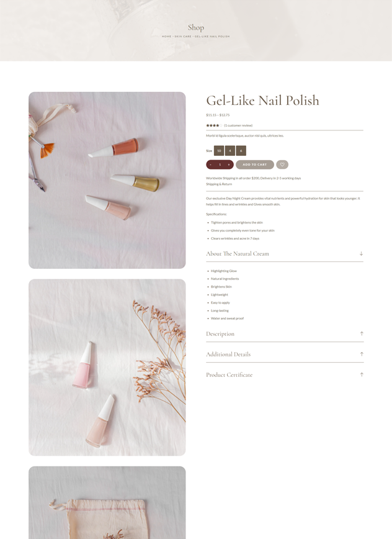Open Skin Care breadcrumb category

coord(183,37)
